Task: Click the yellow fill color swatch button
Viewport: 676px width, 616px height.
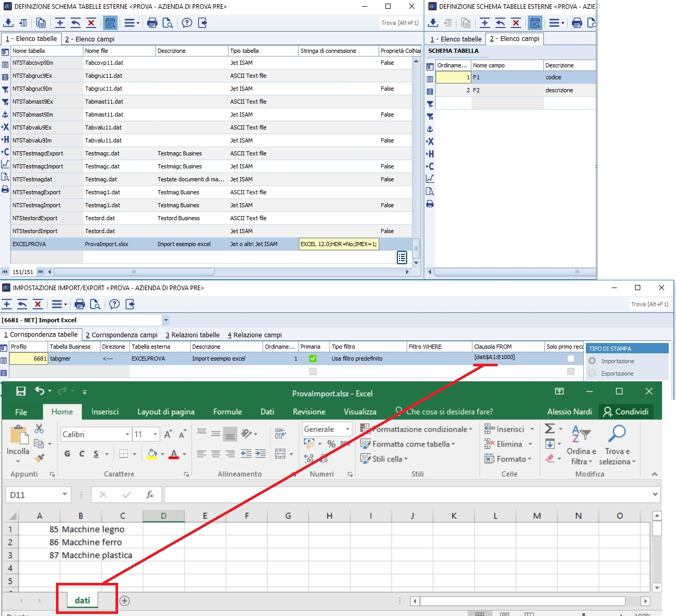Action: click(152, 454)
